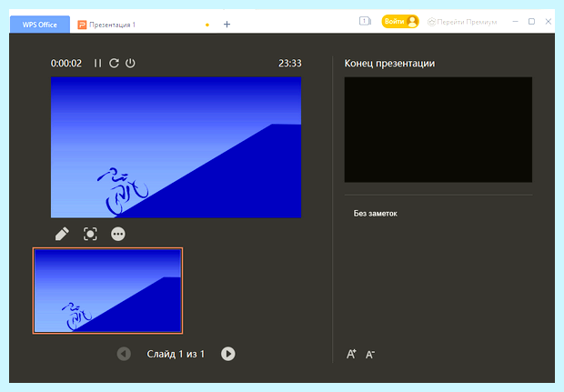This screenshot has height=392, width=564.
Task: Close the WPS window
Action: [x=549, y=22]
